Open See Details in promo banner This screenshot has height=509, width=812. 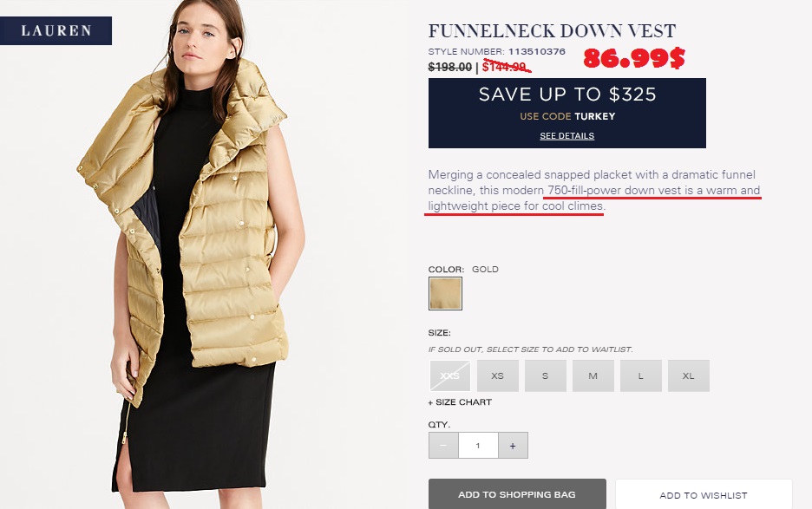point(567,136)
